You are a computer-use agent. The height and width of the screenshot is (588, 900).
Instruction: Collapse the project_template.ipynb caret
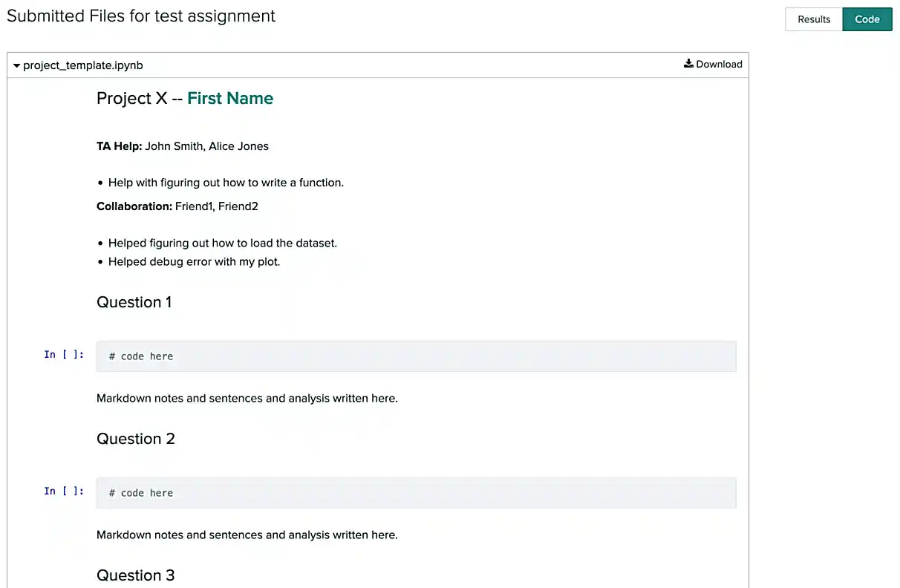(17, 65)
